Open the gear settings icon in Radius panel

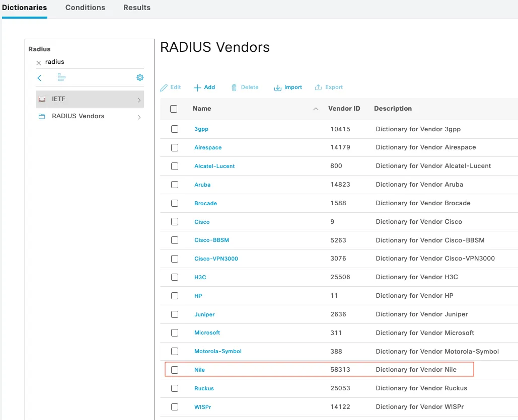coord(140,77)
